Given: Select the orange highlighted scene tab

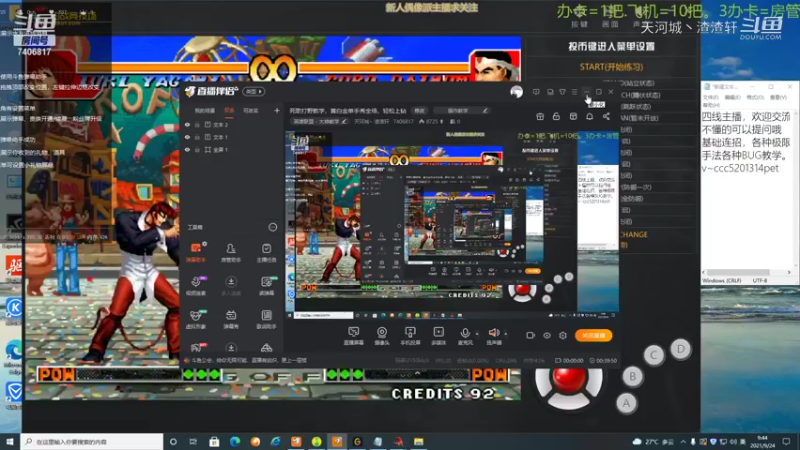Looking at the screenshot, I should point(229,110).
